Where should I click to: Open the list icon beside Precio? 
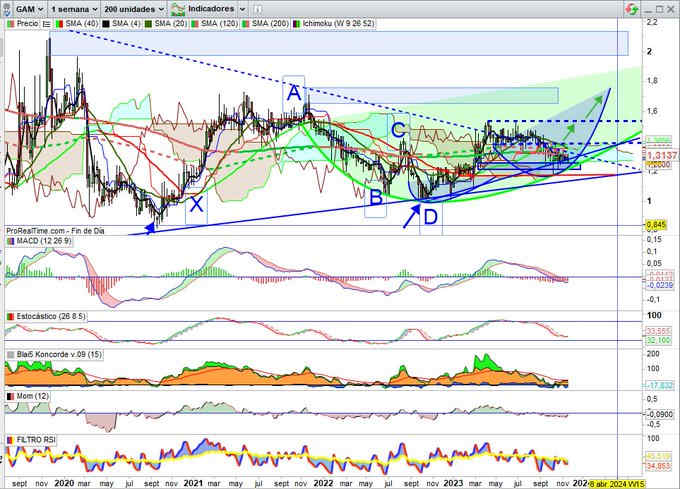pyautogui.click(x=47, y=24)
